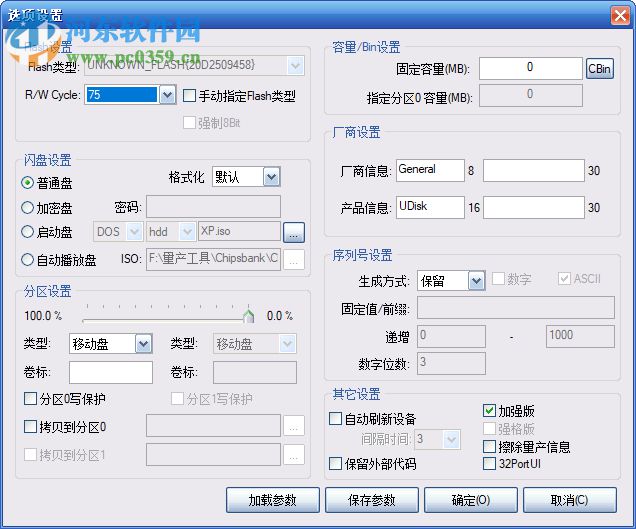This screenshot has height=529, width=636.
Task: Browse for the XP.iso boot file
Action: (x=294, y=232)
